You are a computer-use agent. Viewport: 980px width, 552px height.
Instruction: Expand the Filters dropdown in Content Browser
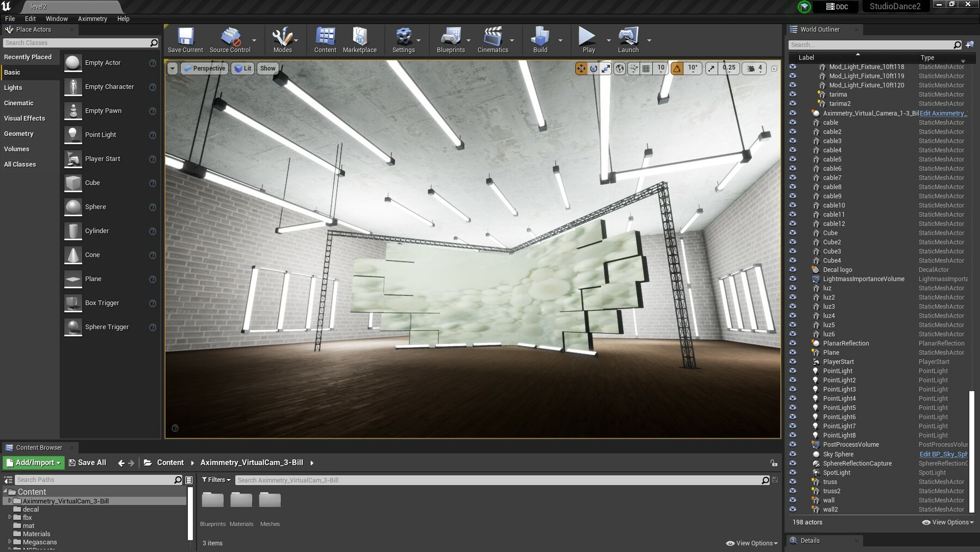tap(216, 480)
